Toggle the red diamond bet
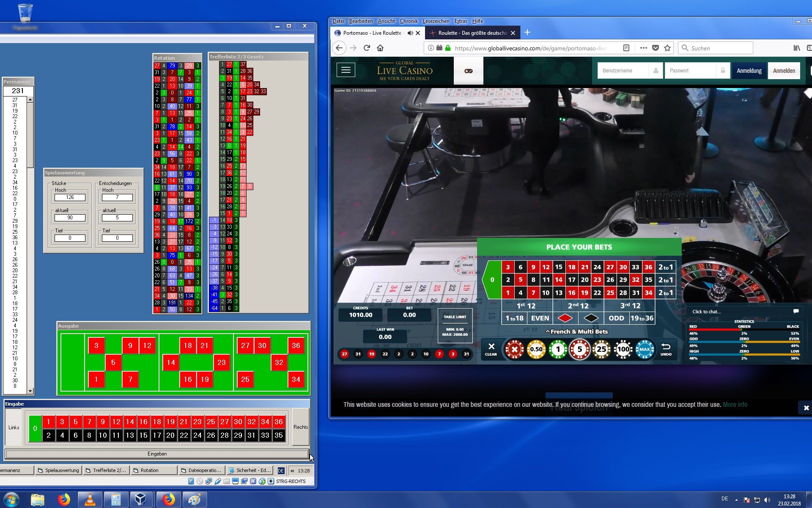 [x=565, y=318]
